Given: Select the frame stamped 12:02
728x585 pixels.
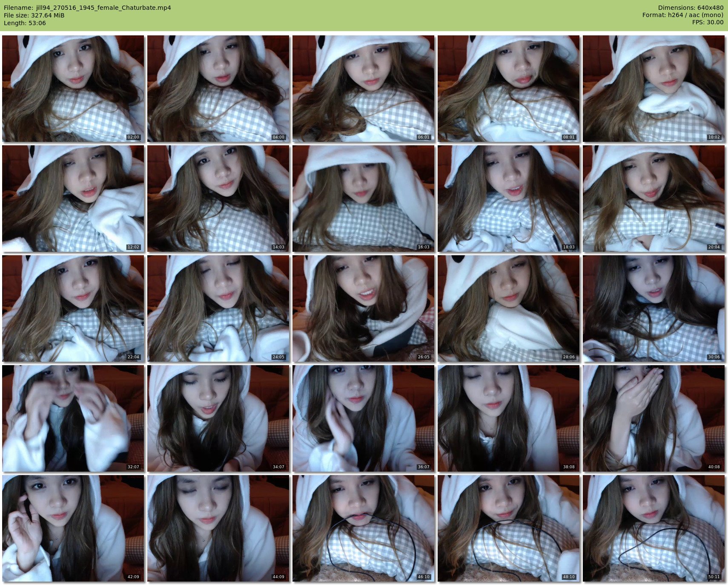Looking at the screenshot, I should point(73,199).
